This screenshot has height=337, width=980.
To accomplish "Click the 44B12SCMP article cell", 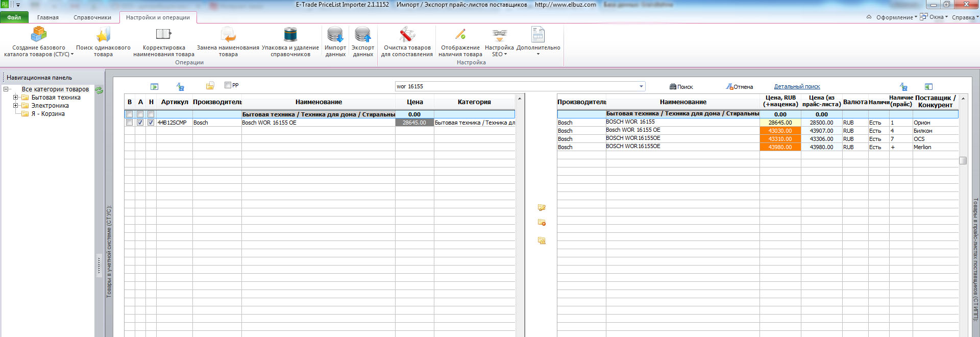I will tap(174, 123).
